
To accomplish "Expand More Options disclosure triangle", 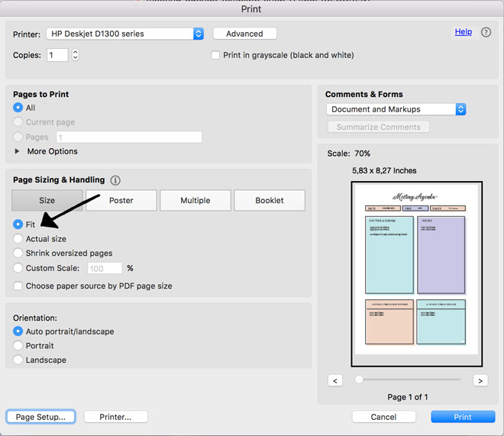I will pos(18,151).
